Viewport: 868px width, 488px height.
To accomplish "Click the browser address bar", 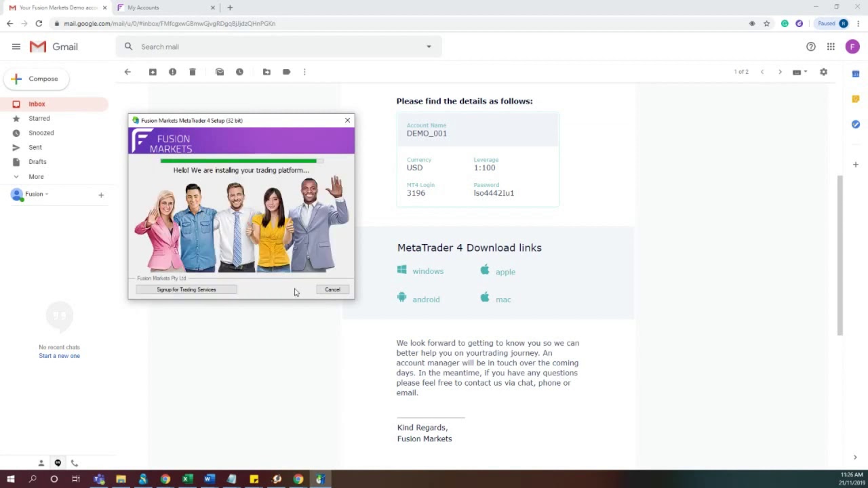I will 400,24.
